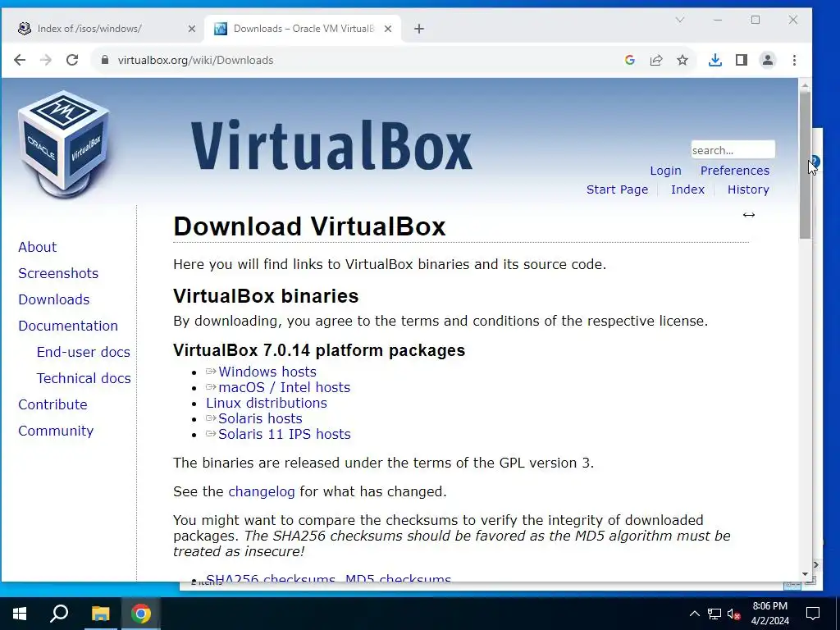Open the taskbar clock showing 8:06 PM
The height and width of the screenshot is (630, 840).
pyautogui.click(x=770, y=614)
